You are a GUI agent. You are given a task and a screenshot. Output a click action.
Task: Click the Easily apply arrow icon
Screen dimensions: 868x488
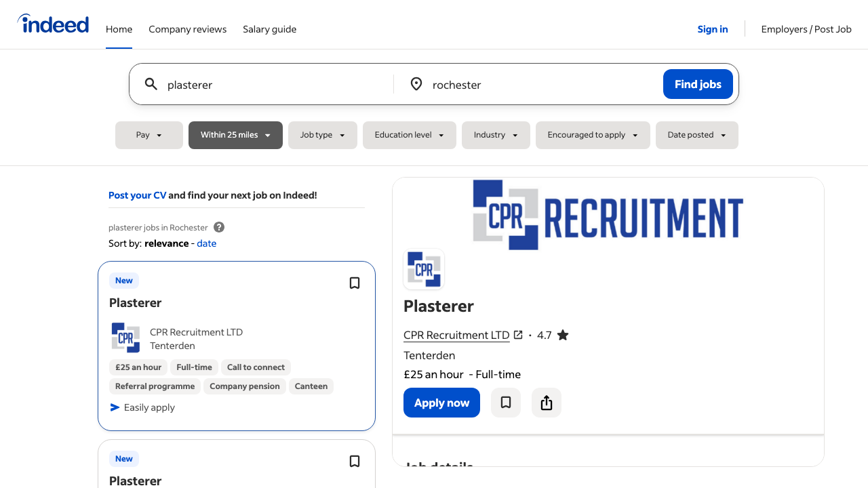pos(114,407)
